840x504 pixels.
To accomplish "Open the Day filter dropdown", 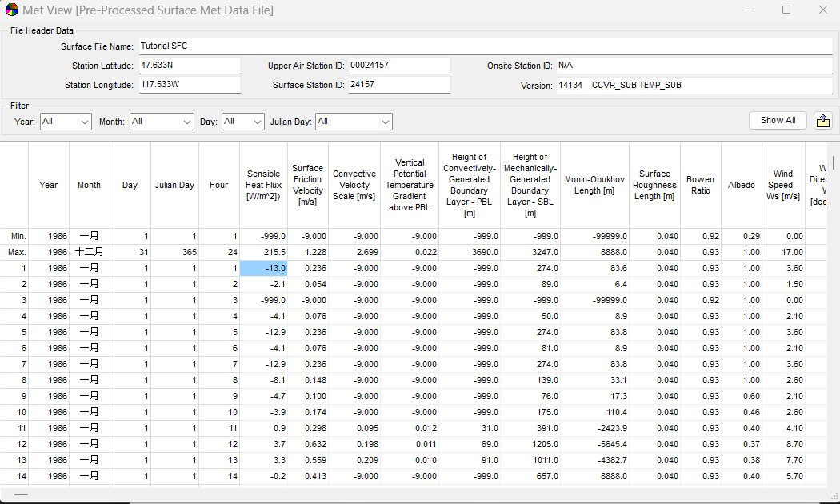I will point(242,122).
